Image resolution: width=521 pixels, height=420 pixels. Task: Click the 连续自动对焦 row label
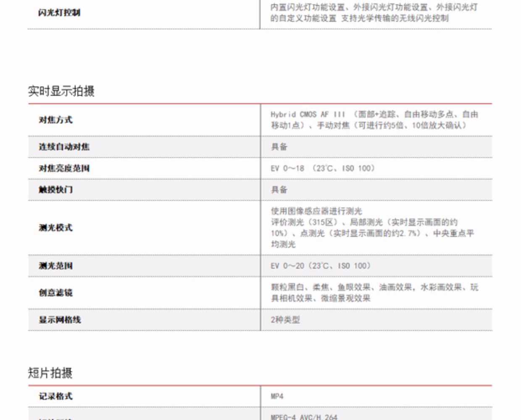(64, 147)
